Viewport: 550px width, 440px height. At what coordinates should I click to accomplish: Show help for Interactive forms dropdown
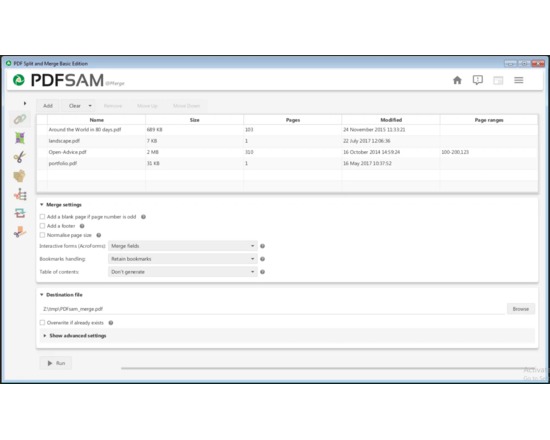pos(262,246)
